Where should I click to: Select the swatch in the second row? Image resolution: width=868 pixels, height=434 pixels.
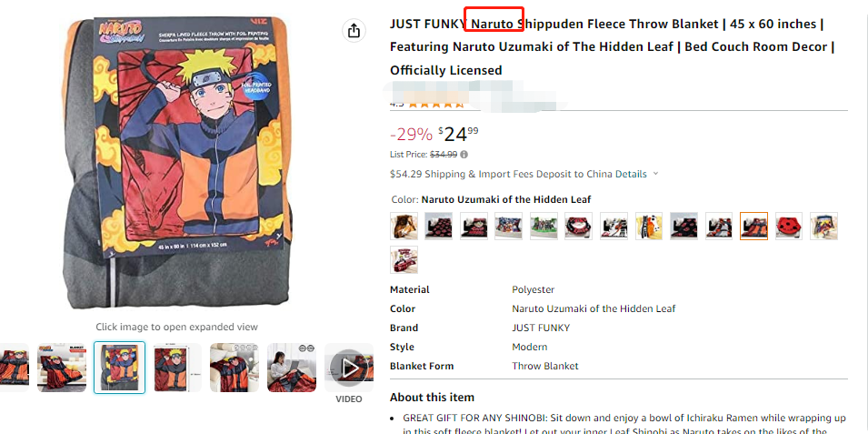(x=404, y=259)
